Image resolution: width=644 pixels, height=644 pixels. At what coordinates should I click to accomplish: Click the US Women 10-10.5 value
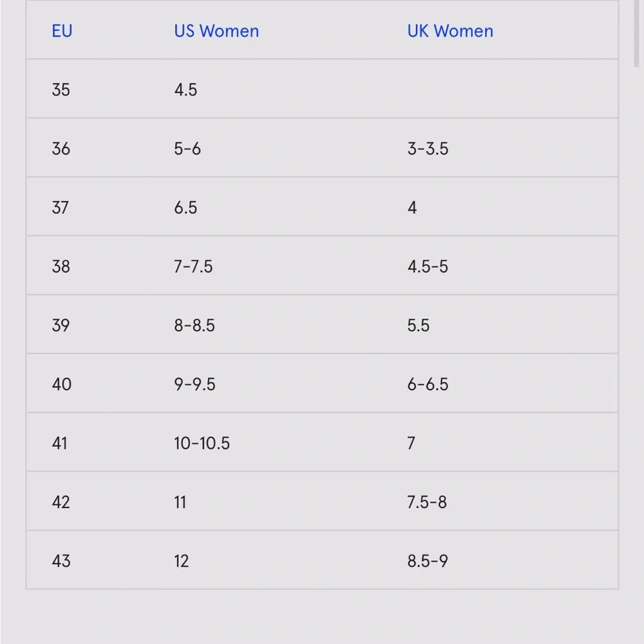point(202,443)
